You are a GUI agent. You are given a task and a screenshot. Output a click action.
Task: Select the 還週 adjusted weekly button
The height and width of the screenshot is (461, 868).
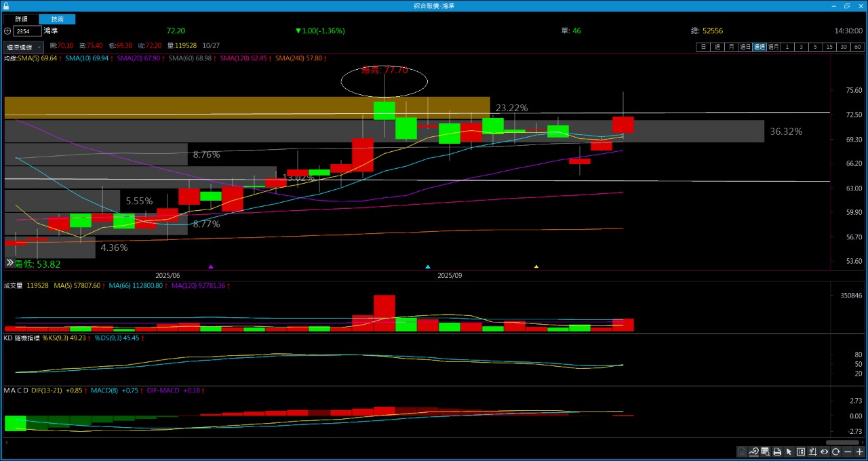click(759, 47)
